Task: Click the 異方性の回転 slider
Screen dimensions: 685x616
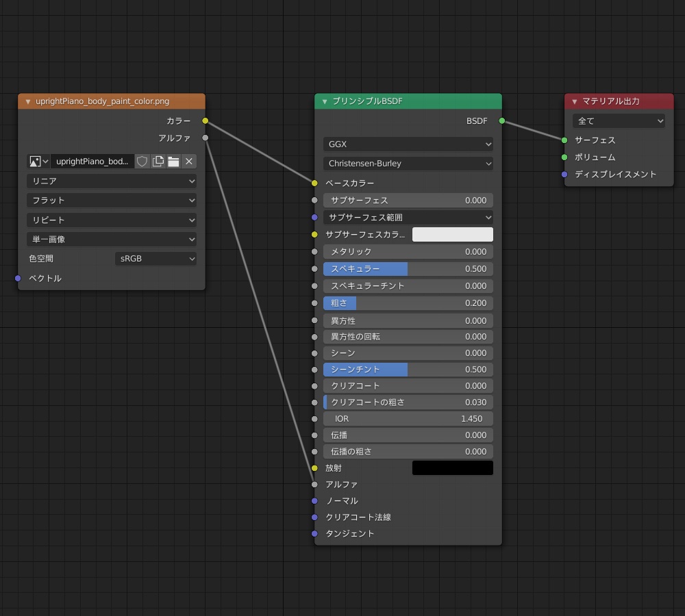Action: point(408,337)
